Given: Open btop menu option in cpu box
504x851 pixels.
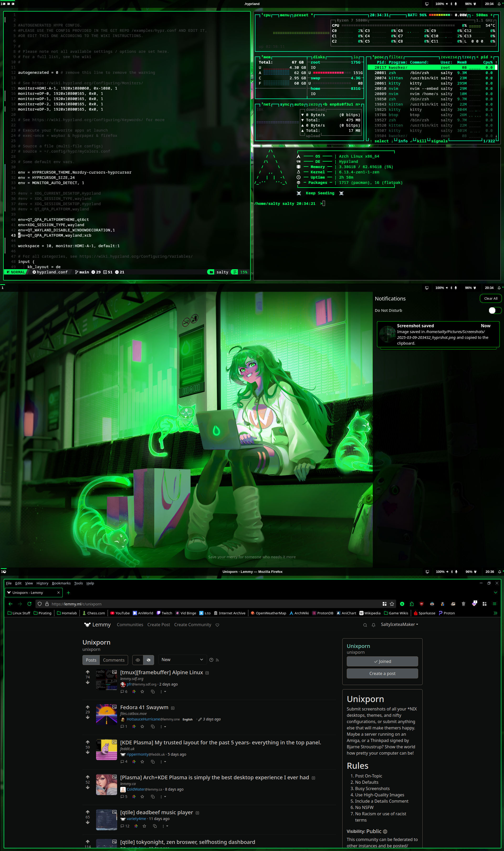Looking at the screenshot, I should pos(285,15).
